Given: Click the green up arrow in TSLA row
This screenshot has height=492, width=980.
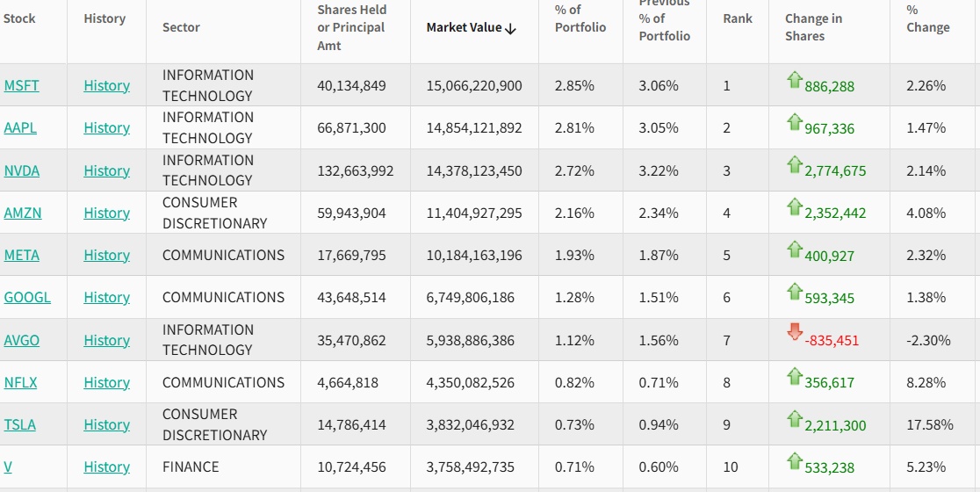Looking at the screenshot, I should click(x=795, y=418).
